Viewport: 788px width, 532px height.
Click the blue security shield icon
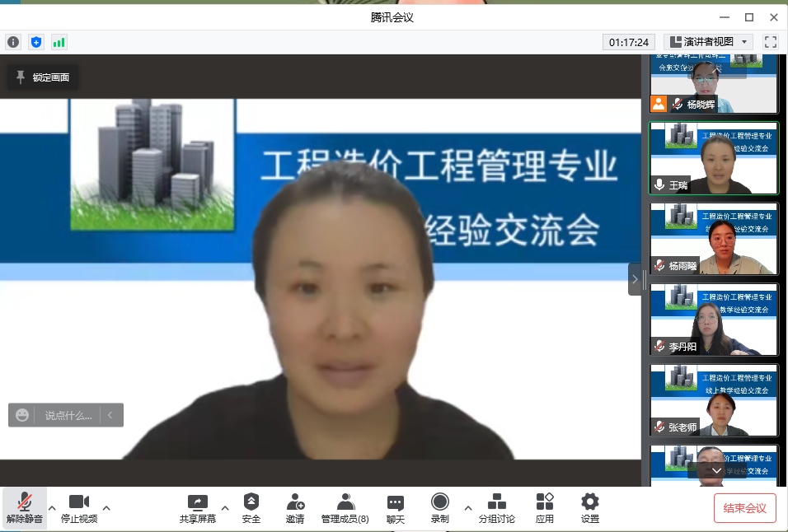[x=36, y=42]
